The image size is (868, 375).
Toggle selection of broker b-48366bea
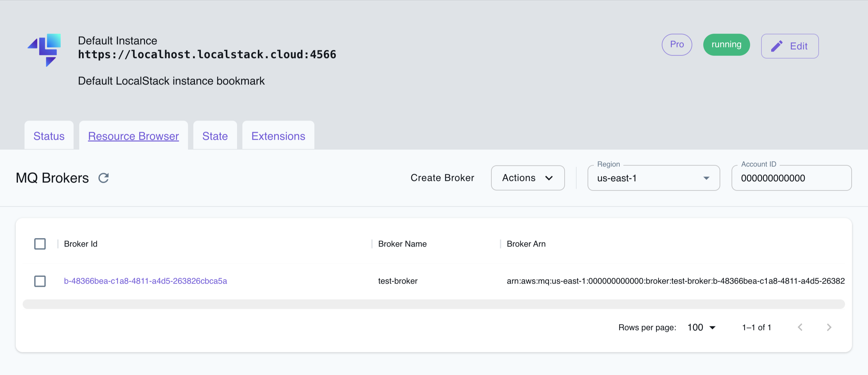click(x=40, y=281)
